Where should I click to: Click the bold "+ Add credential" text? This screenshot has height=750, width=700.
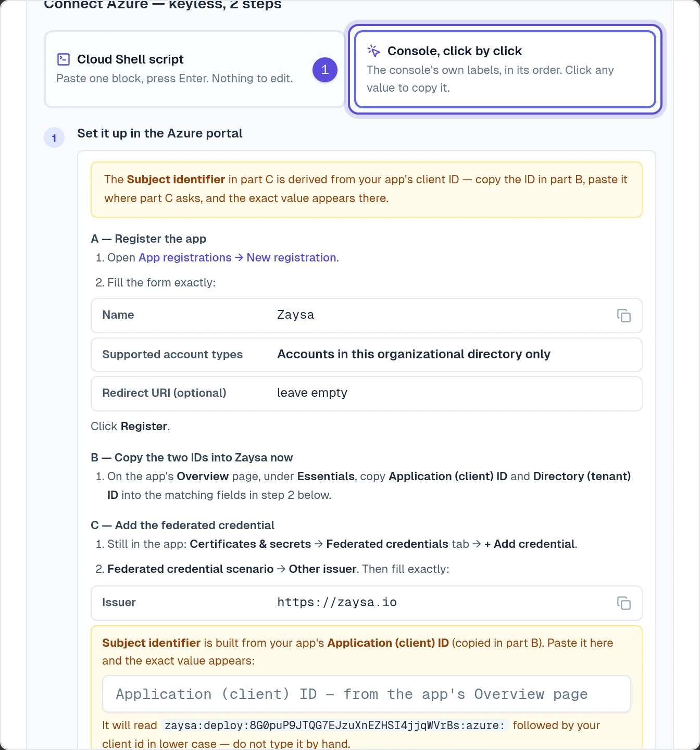click(x=530, y=544)
